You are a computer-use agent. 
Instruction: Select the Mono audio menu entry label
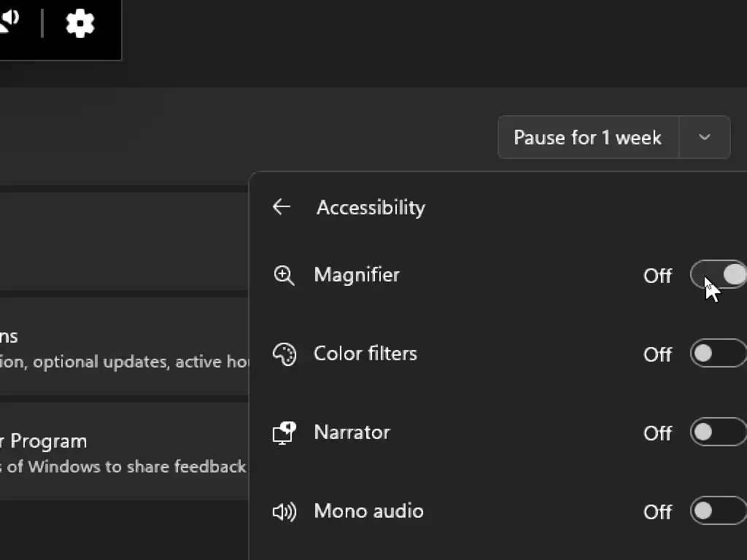368,511
